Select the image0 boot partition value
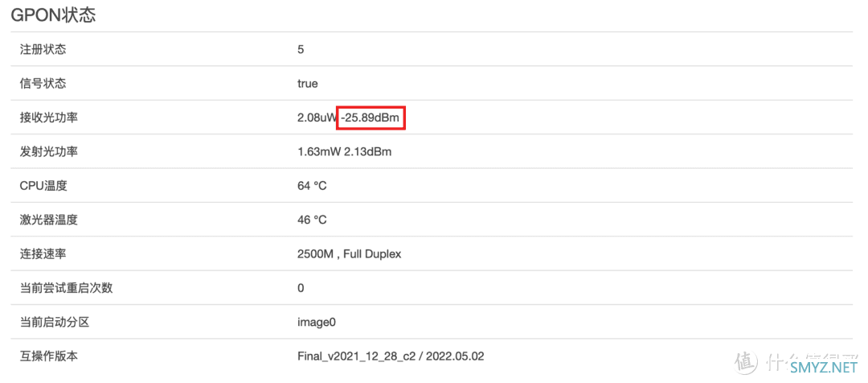Viewport: 868px width, 383px height. click(x=317, y=322)
